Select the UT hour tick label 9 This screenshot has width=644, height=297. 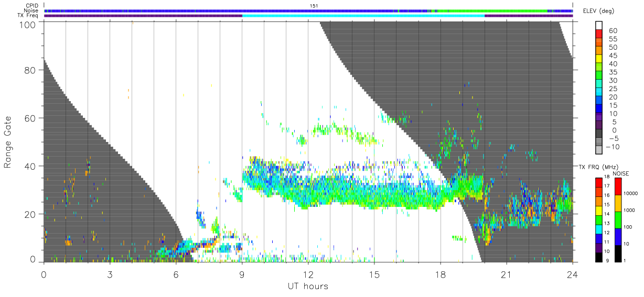(x=242, y=275)
